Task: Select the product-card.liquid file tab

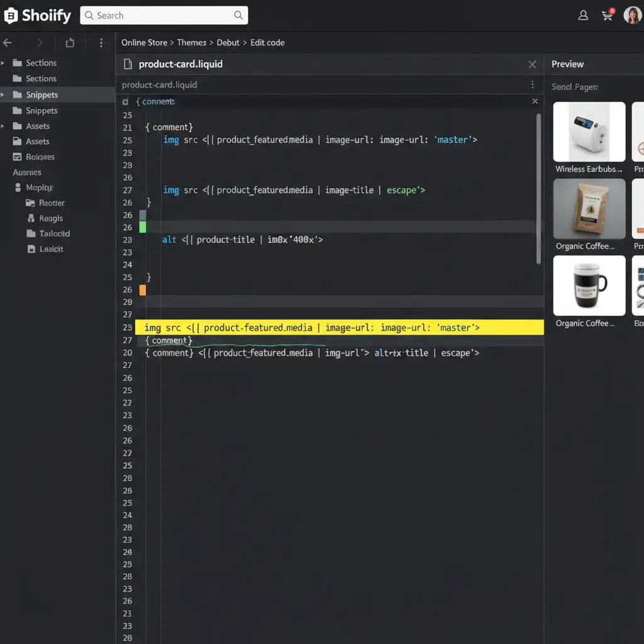Action: 180,64
